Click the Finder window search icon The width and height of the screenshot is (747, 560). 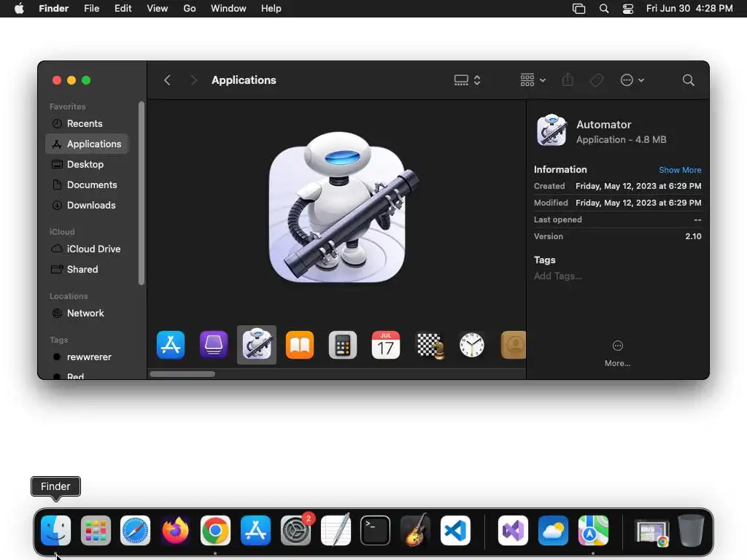point(688,80)
